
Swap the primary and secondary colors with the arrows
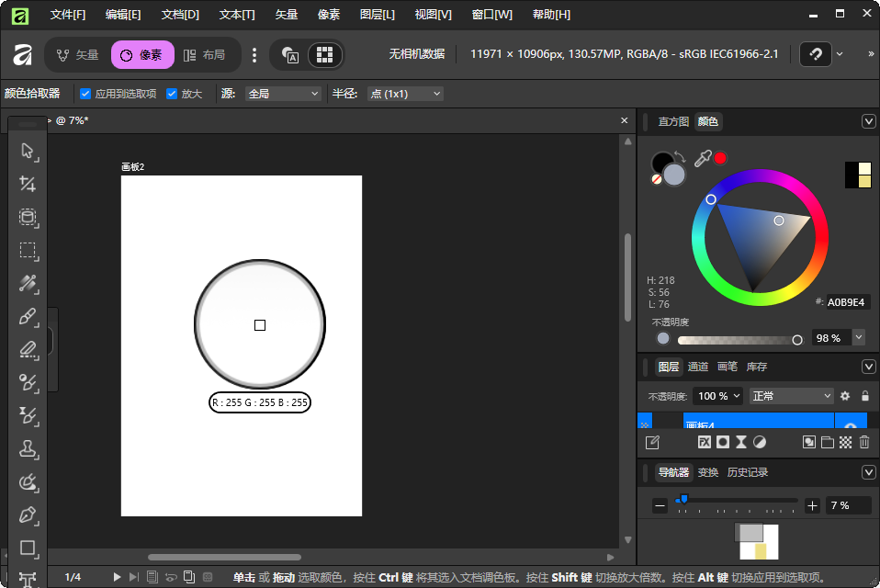coord(680,156)
